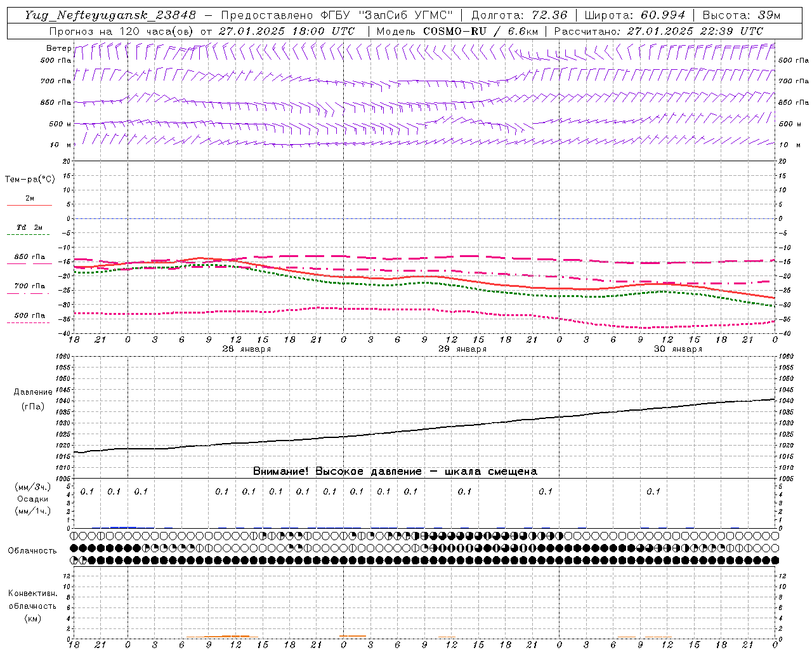Image resolution: width=812 pixels, height=650 pixels.
Task: Click the station title Yug_Nefteyugansk_23848
Action: click(x=111, y=15)
